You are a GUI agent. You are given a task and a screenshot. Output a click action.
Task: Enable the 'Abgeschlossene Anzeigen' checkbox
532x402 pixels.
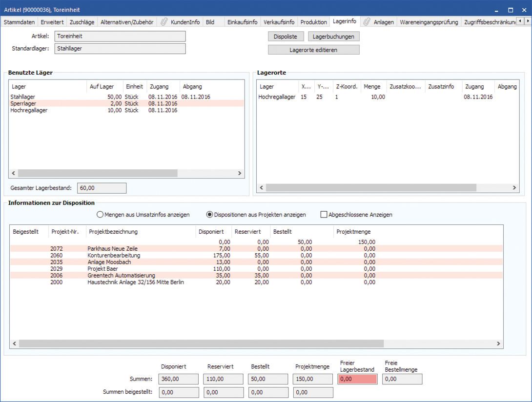[324, 215]
